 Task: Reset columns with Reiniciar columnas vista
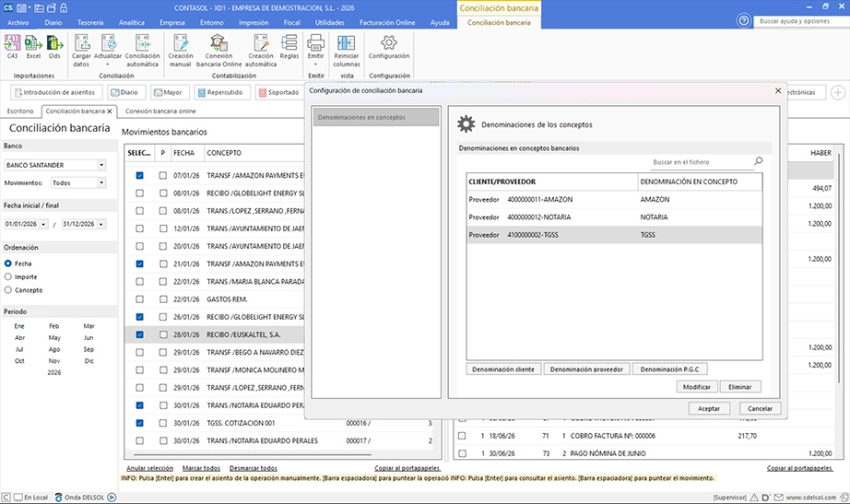click(x=347, y=51)
